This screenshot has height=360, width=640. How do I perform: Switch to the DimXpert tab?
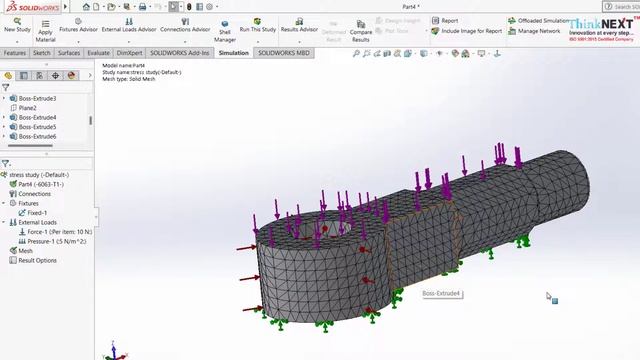129,53
